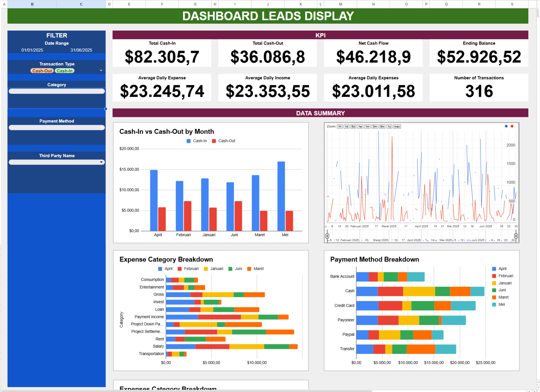Screen dimensions: 540x392
Task: Click the Cash-Out red legend swatch
Action: click(214, 141)
